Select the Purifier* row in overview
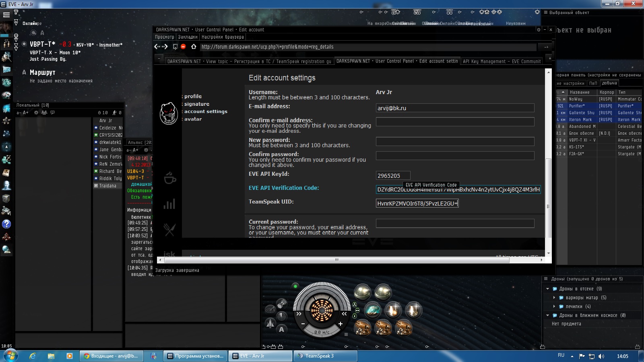This screenshot has height=362, width=644. tap(599, 106)
